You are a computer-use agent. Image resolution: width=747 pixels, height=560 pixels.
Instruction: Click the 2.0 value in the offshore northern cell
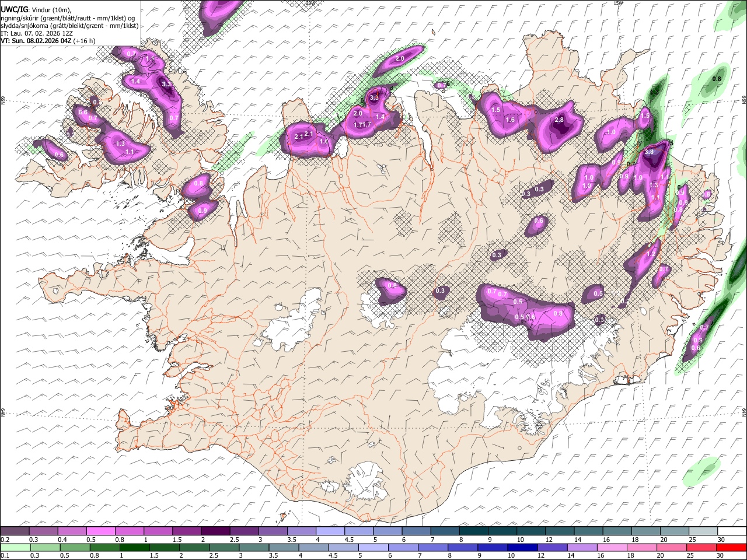[400, 59]
